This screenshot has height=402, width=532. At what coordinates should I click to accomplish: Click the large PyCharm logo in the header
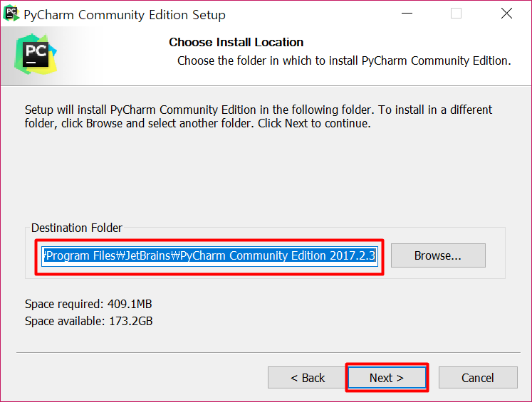coord(35,54)
